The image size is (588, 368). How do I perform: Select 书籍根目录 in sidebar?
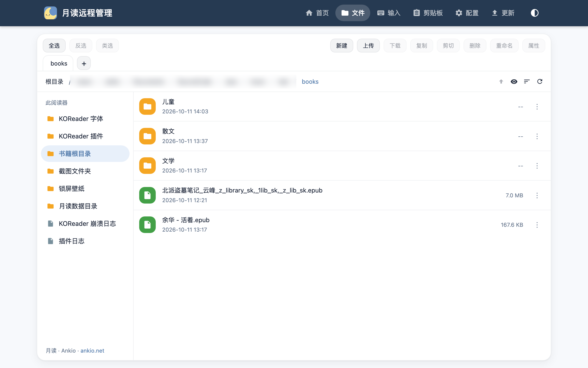click(85, 154)
